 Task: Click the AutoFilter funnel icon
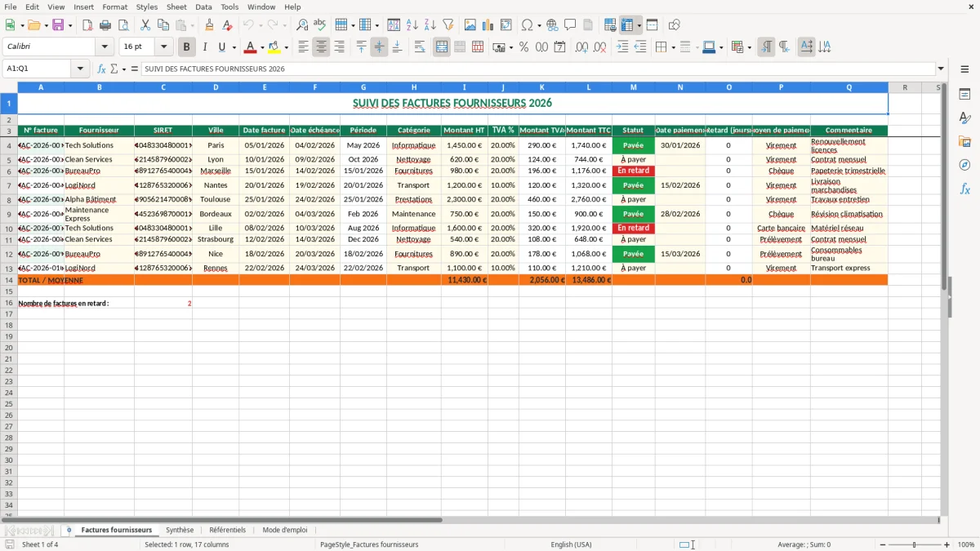click(448, 25)
